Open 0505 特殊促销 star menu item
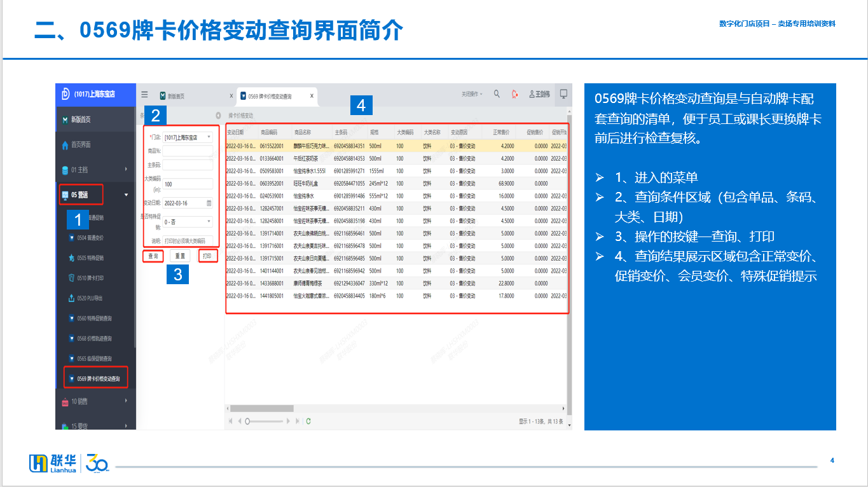The image size is (868, 487). click(x=85, y=257)
